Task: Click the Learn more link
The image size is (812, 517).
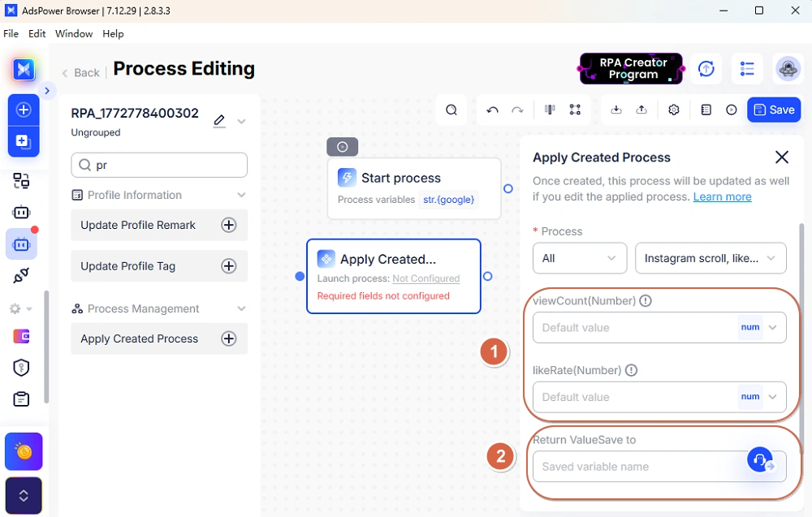Action: click(x=722, y=196)
